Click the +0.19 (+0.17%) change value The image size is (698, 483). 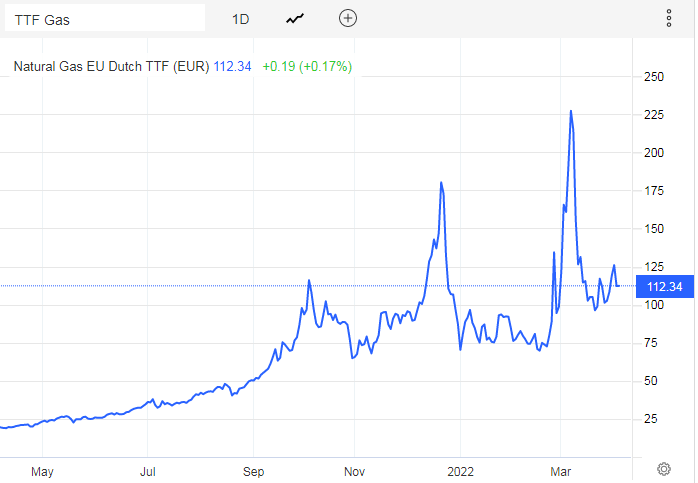[x=307, y=66]
